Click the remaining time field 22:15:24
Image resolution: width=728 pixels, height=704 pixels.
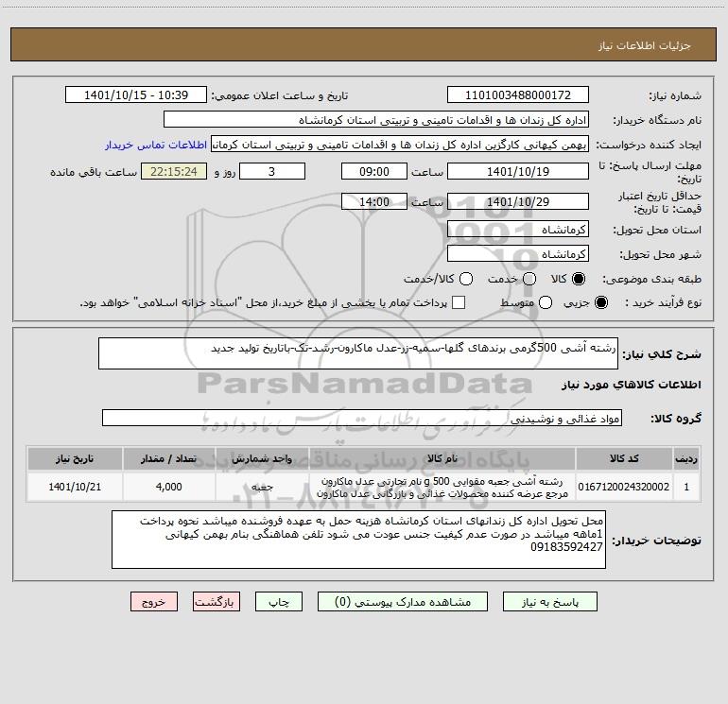tap(174, 171)
